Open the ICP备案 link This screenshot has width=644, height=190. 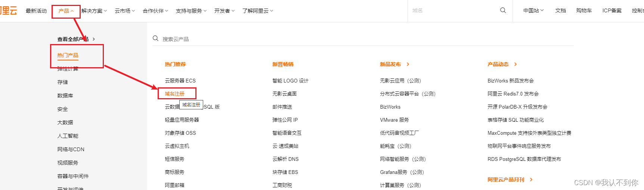click(x=612, y=10)
